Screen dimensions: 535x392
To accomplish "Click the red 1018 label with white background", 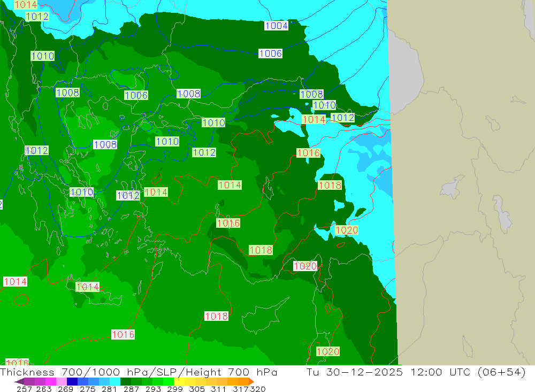I will click(216, 316).
